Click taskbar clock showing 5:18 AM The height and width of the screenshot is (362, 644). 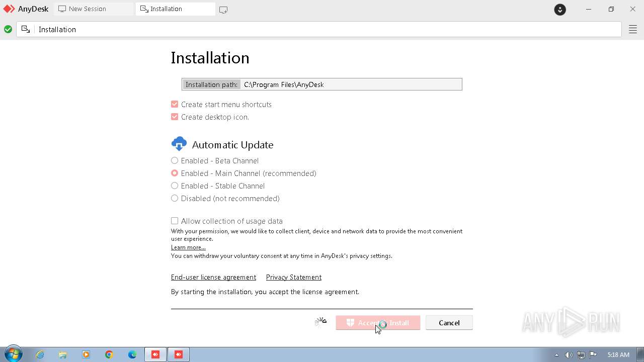click(x=618, y=355)
